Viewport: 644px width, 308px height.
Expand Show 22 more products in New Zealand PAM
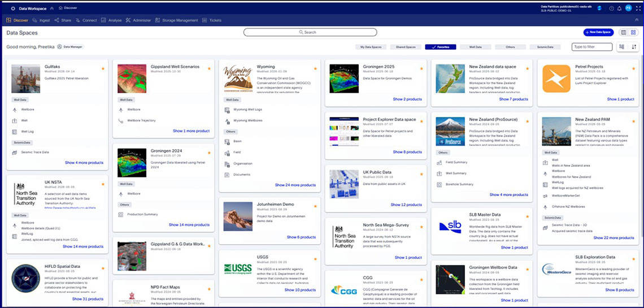coord(613,238)
